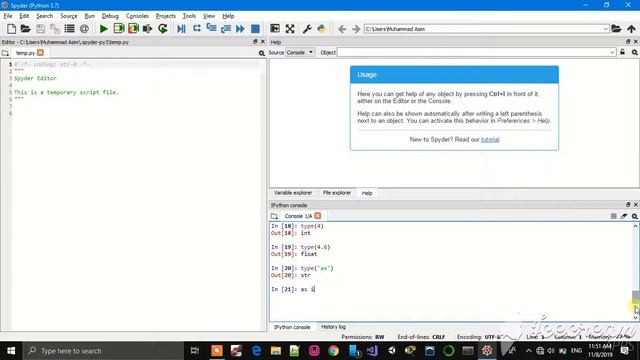Close the Console 1/A tab
640x360 pixels.
point(318,216)
